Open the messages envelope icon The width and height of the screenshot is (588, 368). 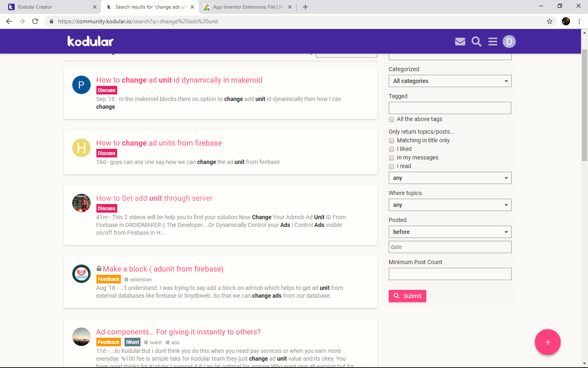[460, 41]
